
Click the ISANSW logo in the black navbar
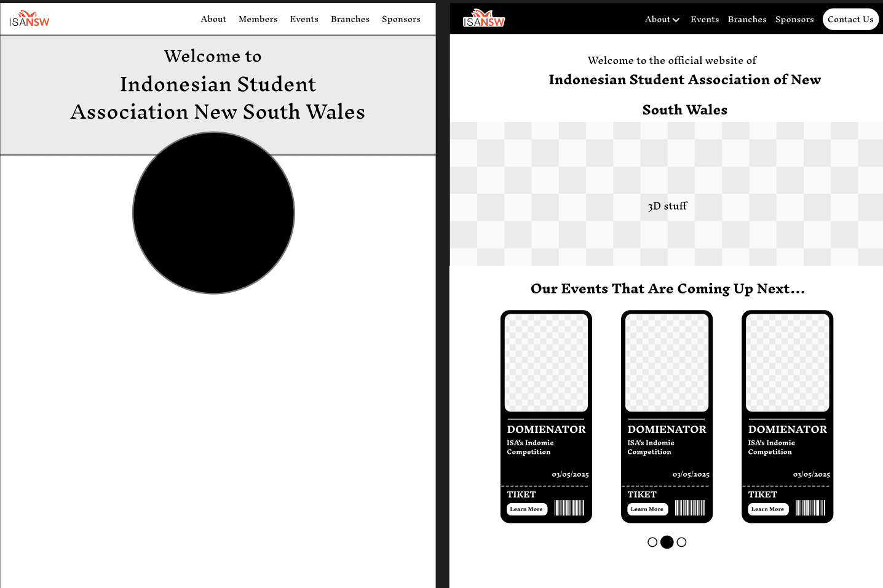point(483,19)
